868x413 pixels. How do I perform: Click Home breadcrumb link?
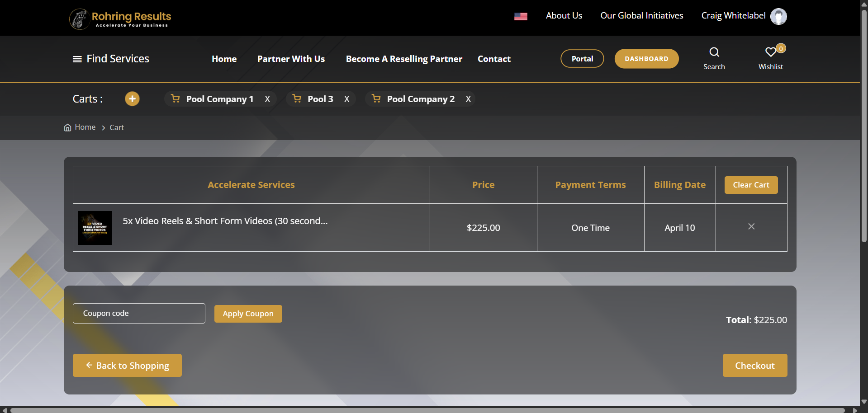pos(85,127)
